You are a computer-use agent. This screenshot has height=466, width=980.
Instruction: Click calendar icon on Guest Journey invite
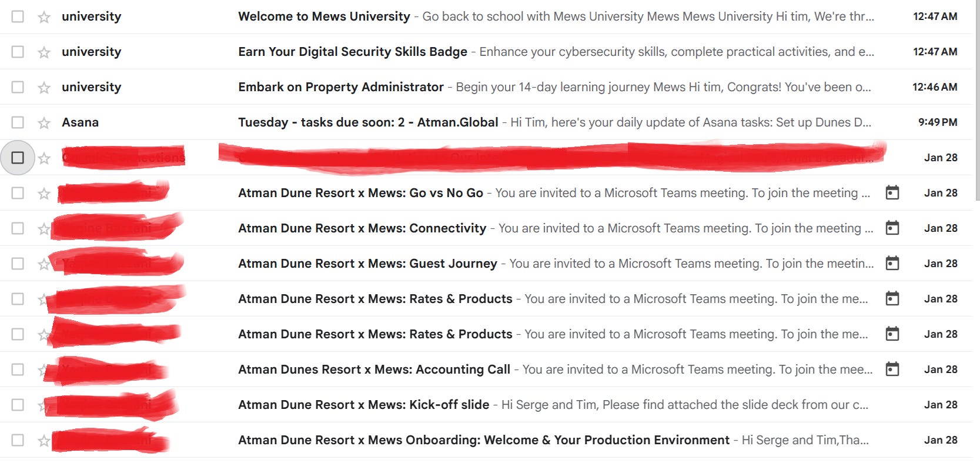(x=892, y=263)
